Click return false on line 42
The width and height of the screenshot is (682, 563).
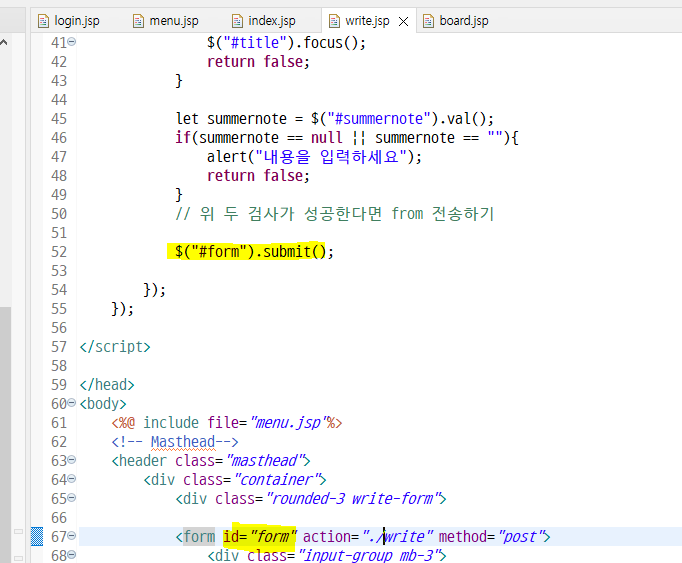[x=258, y=62]
